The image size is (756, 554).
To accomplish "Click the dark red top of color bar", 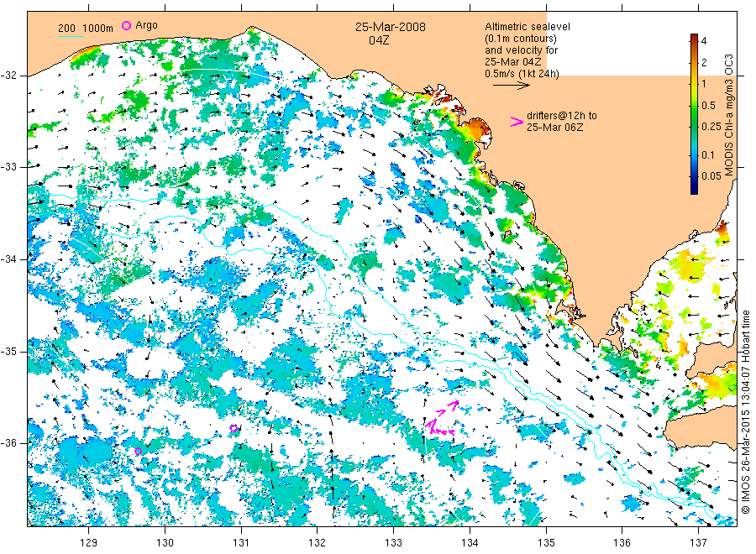I will (694, 38).
